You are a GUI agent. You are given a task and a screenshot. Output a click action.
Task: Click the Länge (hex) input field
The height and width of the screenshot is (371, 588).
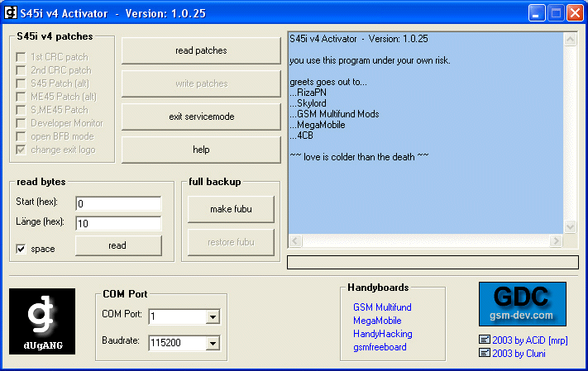[118, 223]
